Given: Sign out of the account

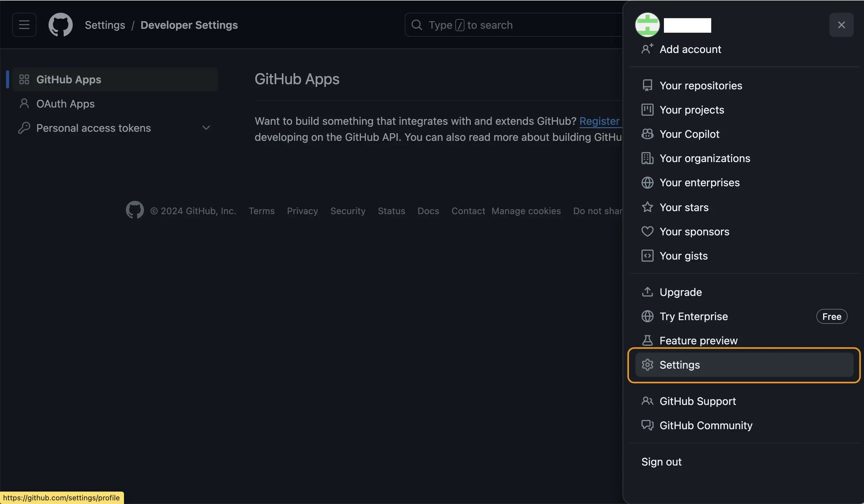Looking at the screenshot, I should tap(744, 462).
